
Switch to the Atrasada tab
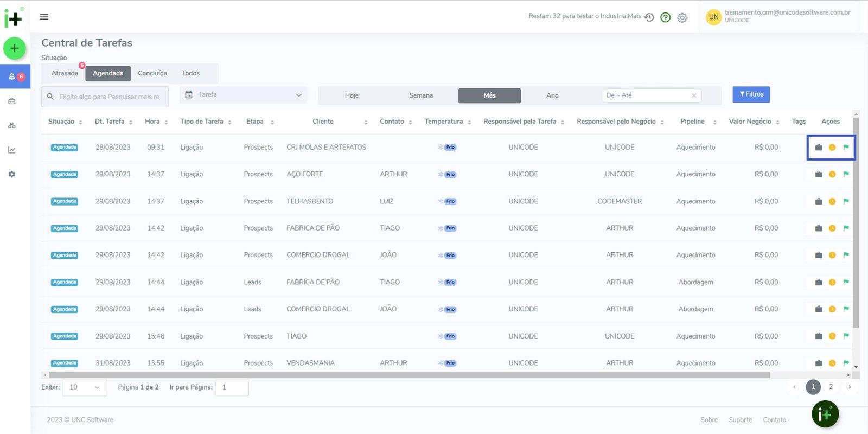[x=65, y=73]
